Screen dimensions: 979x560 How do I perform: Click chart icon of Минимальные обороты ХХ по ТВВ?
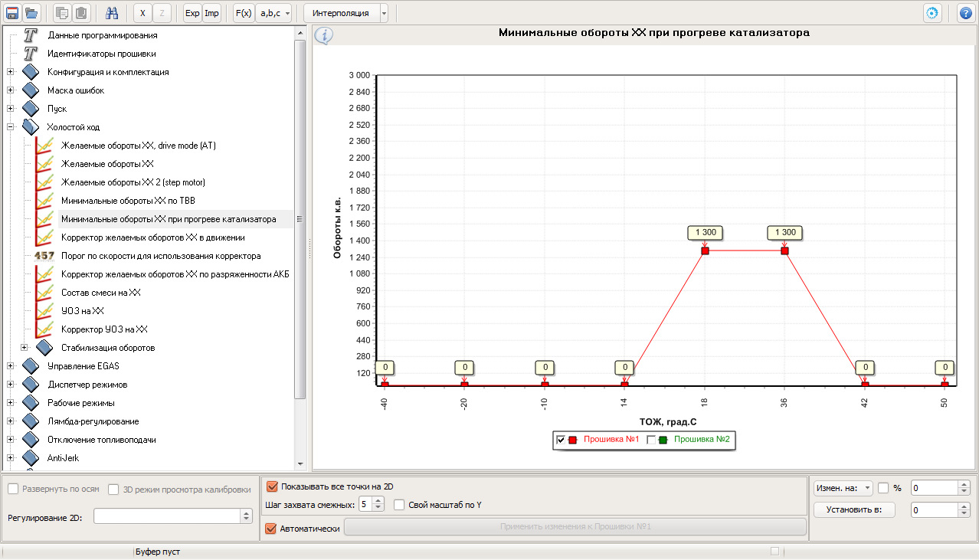tap(44, 201)
